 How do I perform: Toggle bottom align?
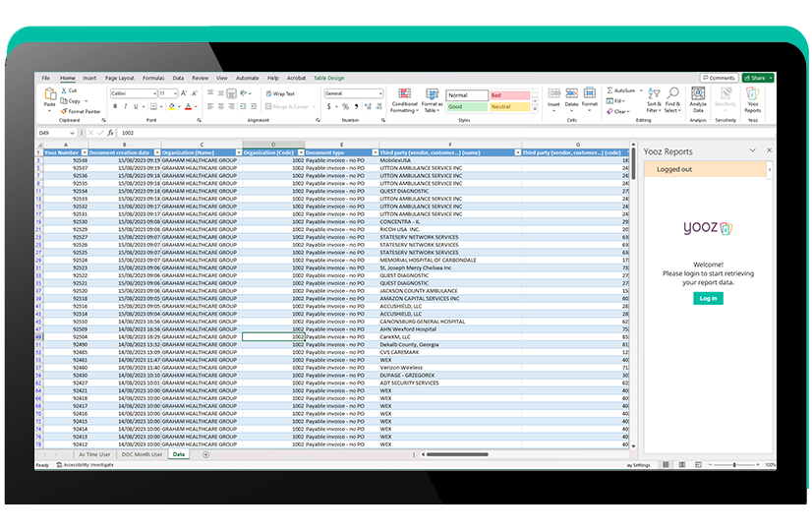tap(231, 93)
